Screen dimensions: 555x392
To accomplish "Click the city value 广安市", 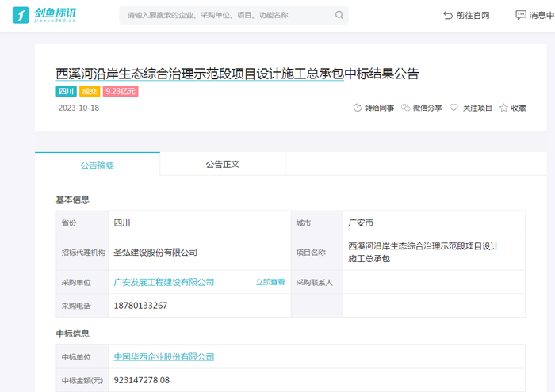I will pos(361,223).
